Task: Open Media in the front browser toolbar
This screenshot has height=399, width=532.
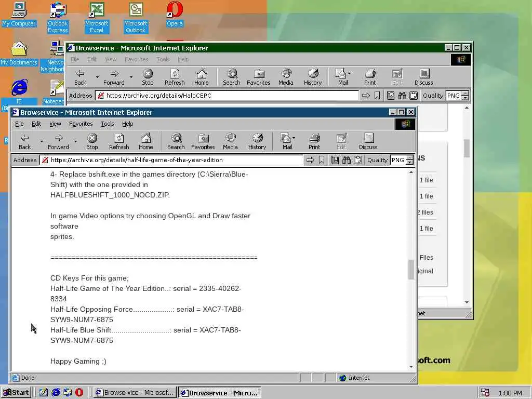Action: click(230, 141)
